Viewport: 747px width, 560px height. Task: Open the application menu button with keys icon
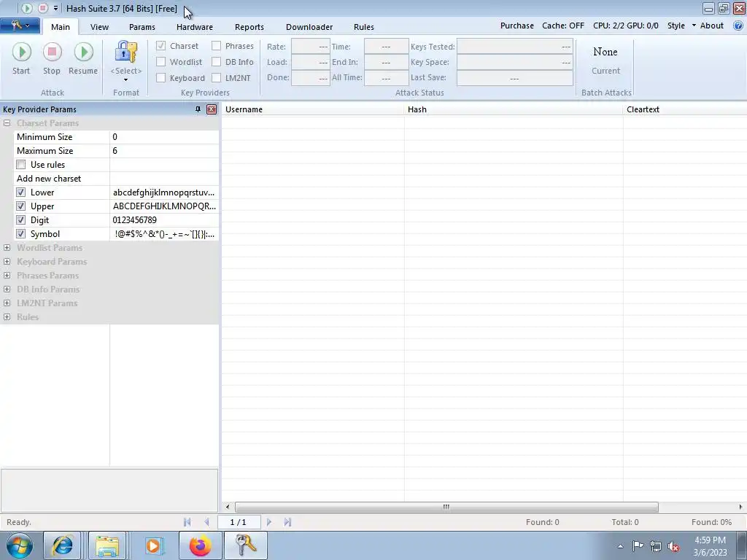click(x=20, y=26)
